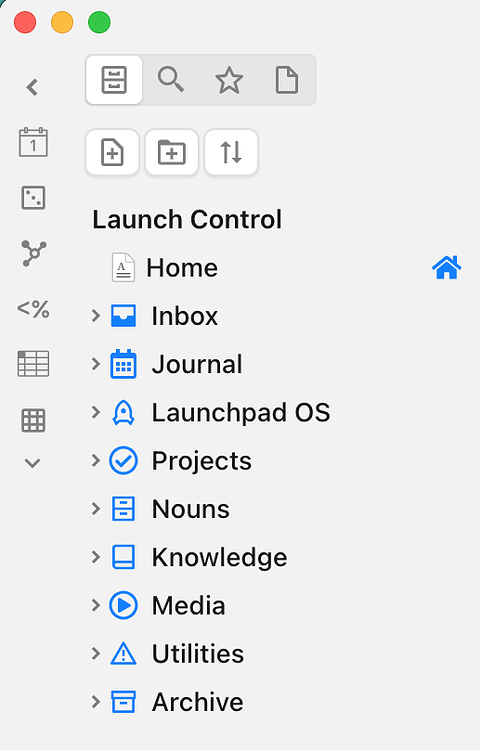Click the Archive box icon

pos(123,702)
